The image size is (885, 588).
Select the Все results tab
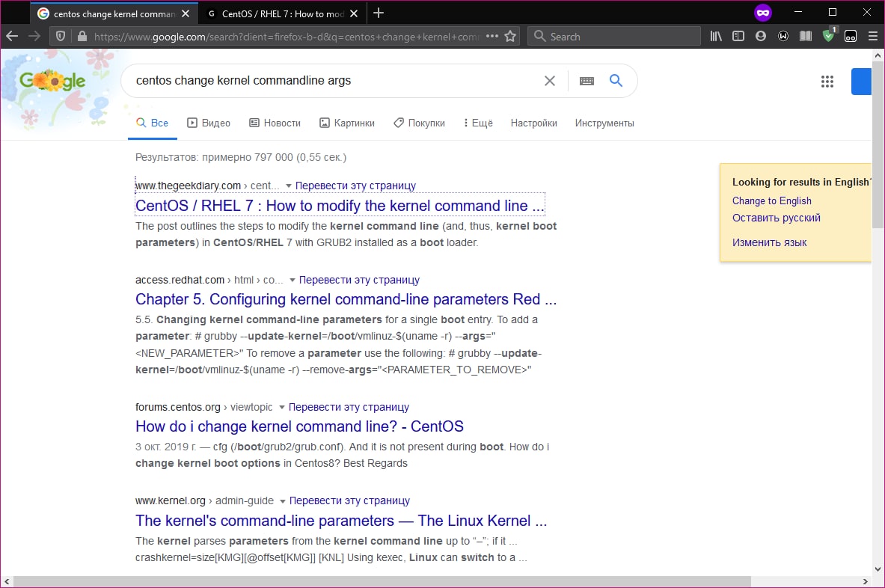tap(153, 123)
